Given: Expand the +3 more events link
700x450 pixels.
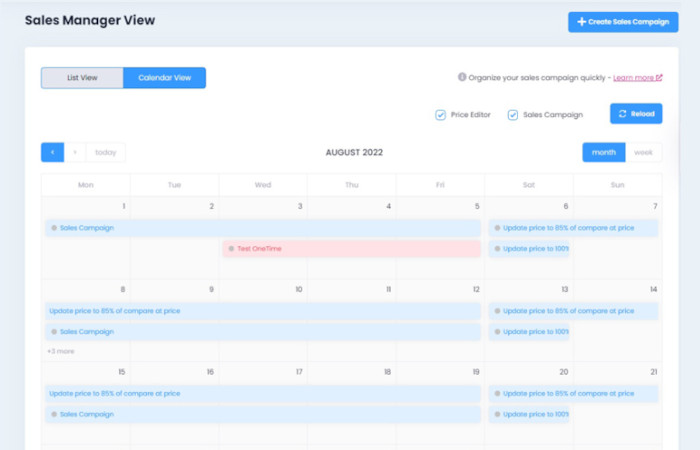Looking at the screenshot, I should 61,351.
